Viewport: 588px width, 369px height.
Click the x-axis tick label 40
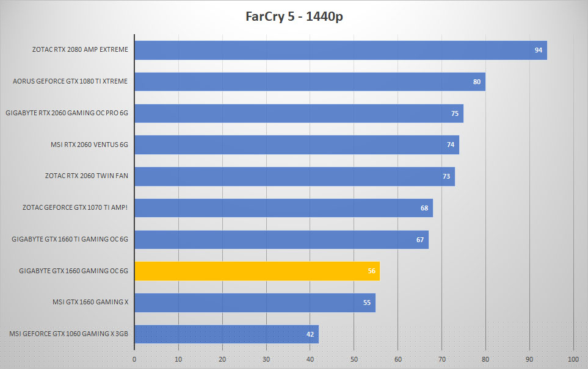point(310,360)
